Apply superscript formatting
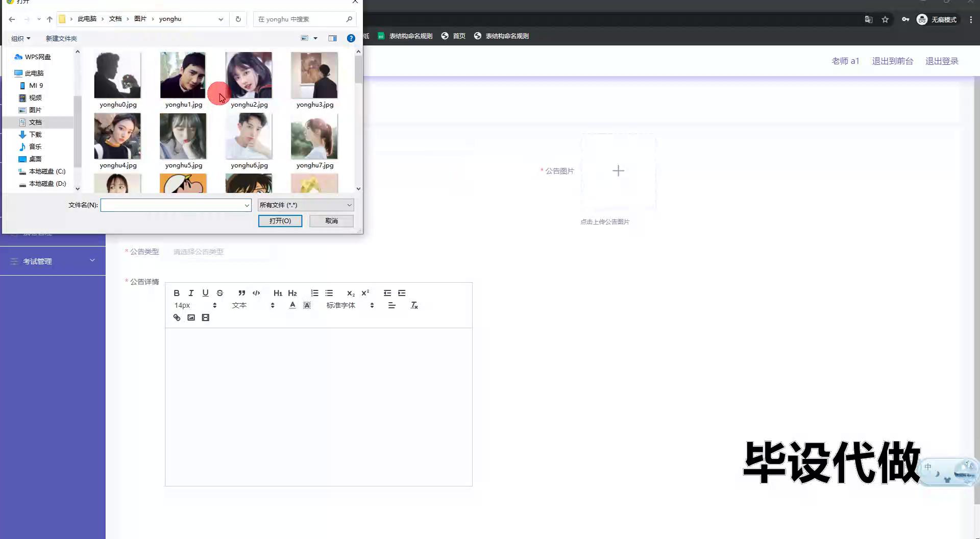The width and height of the screenshot is (980, 539). tap(365, 293)
